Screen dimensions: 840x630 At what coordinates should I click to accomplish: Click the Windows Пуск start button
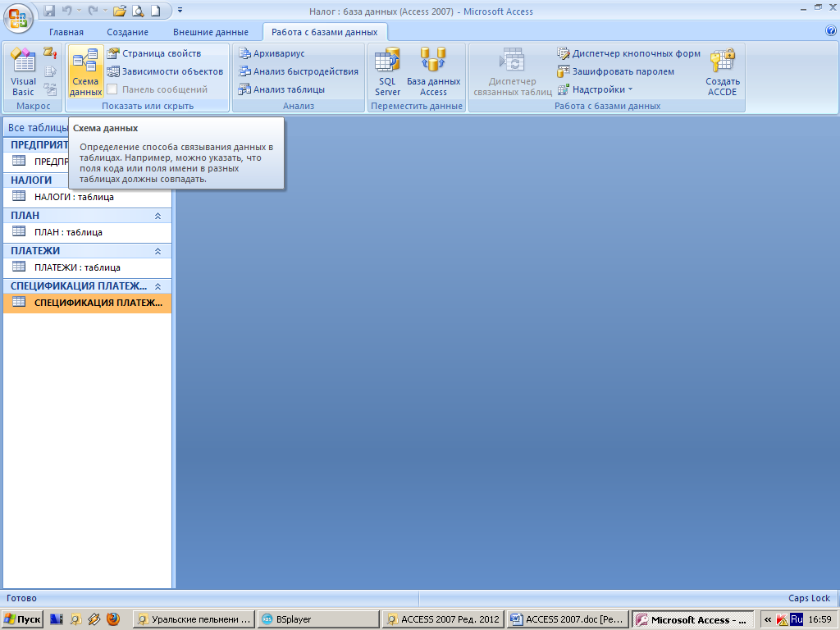pyautogui.click(x=22, y=619)
